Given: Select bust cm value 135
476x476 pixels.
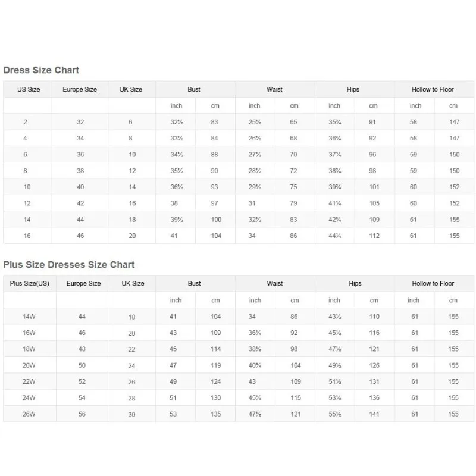Looking at the screenshot, I should [x=215, y=414].
